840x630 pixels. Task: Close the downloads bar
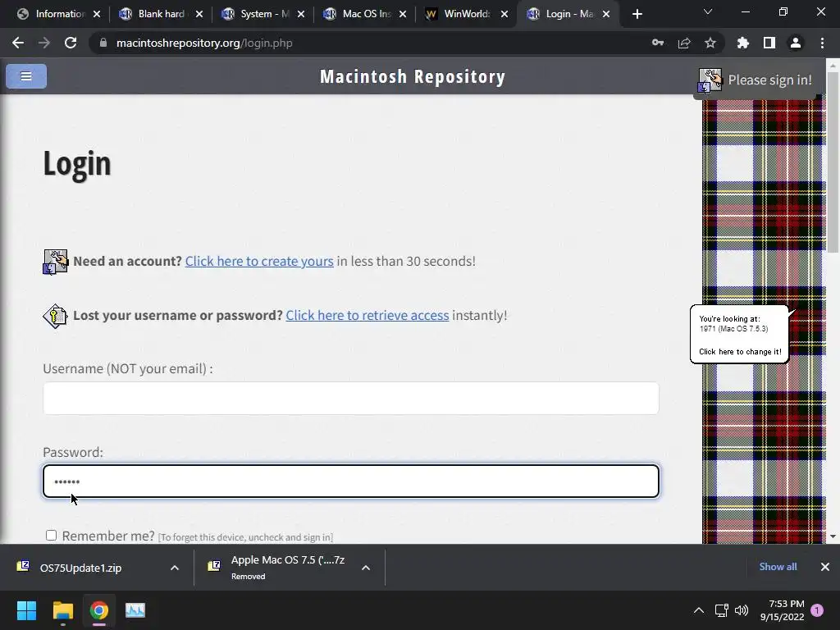(825, 567)
